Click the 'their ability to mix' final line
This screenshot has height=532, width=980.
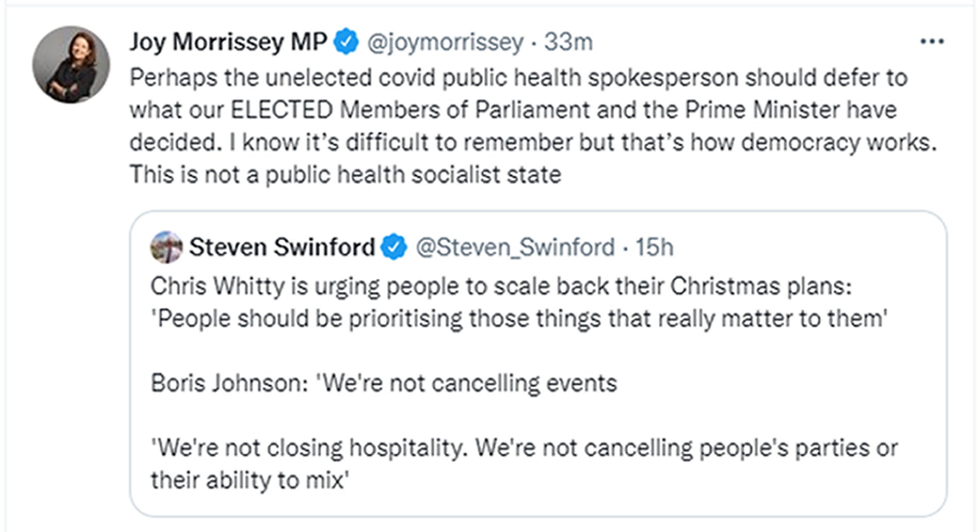coord(249,480)
